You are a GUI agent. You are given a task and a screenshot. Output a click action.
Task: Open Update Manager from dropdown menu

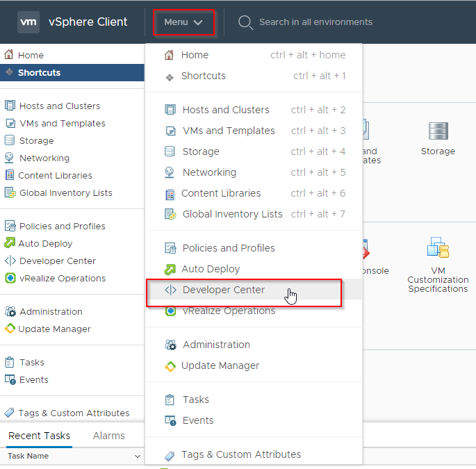click(x=254, y=365)
